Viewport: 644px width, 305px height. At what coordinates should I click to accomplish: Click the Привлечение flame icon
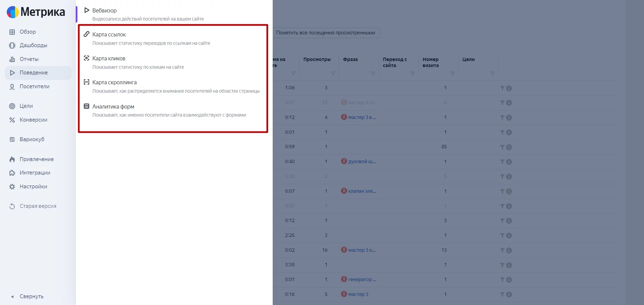(12, 159)
